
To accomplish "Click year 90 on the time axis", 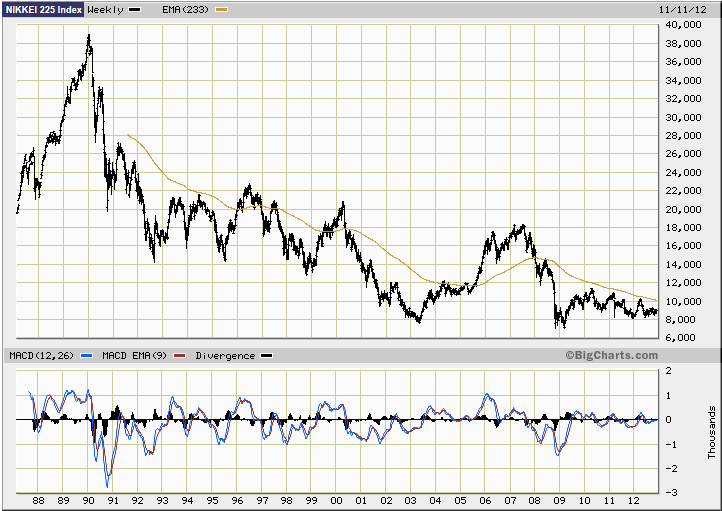I will [x=88, y=501].
